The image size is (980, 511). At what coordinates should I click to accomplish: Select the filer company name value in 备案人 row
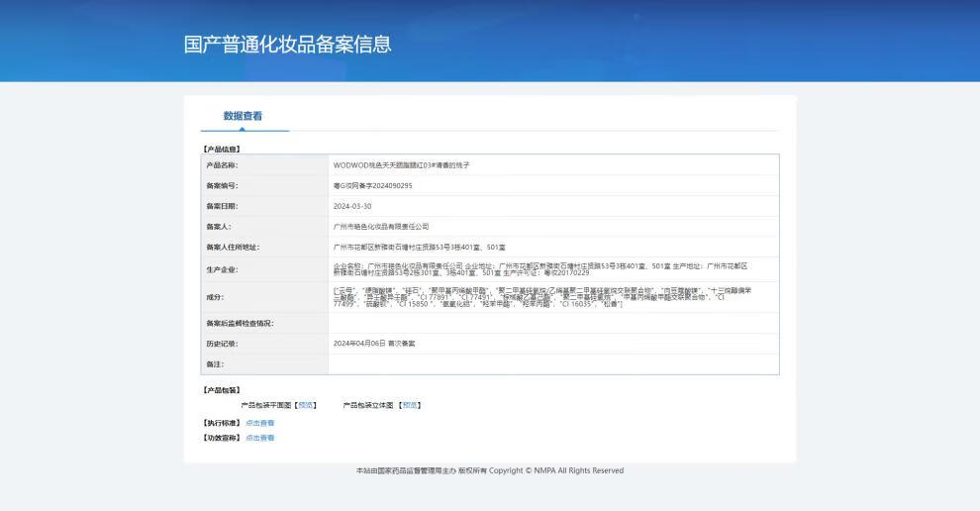[x=381, y=227]
